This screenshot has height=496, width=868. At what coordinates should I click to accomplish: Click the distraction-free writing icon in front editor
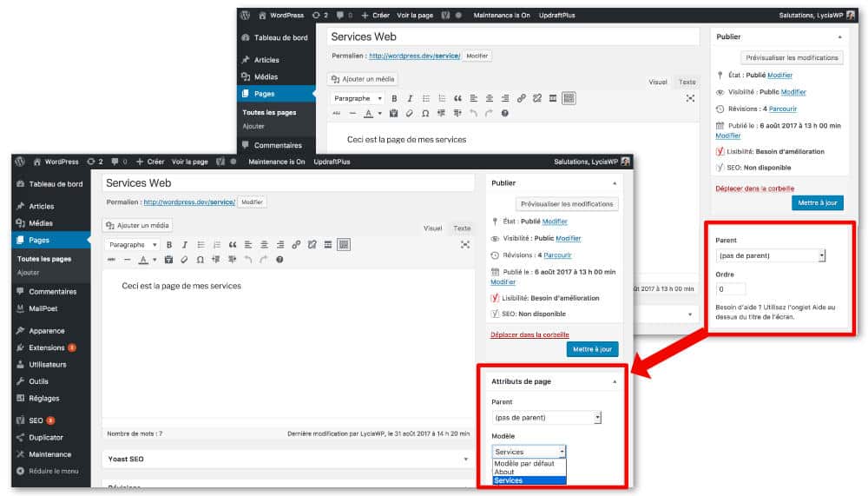pyautogui.click(x=464, y=245)
